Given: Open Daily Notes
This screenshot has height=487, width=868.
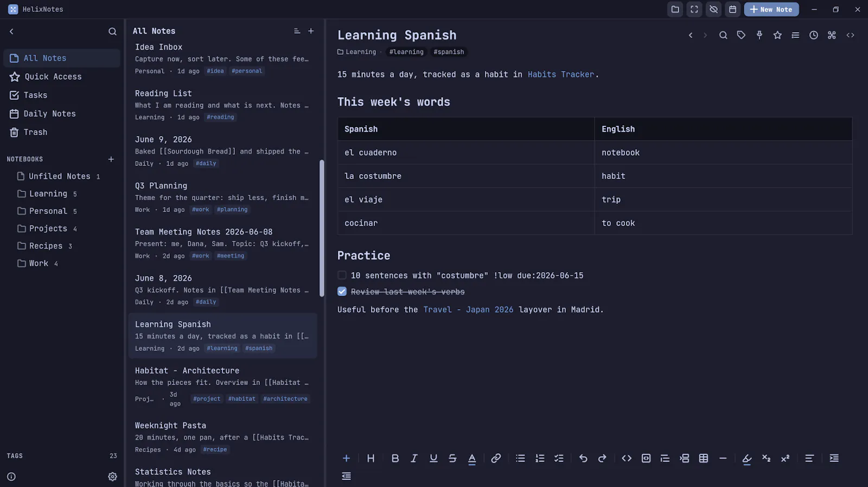Looking at the screenshot, I should 62,113.
